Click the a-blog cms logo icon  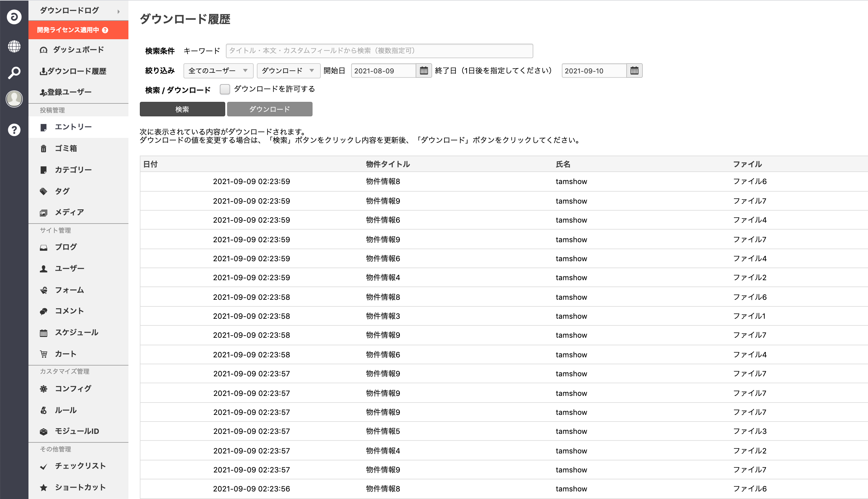pyautogui.click(x=14, y=17)
